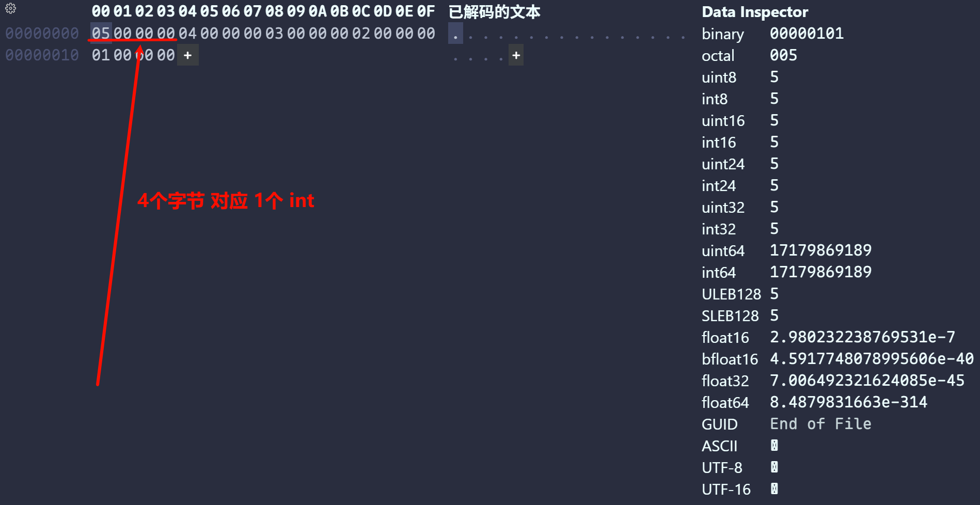Select the 01 byte in row 00000010
Image resolution: width=980 pixels, height=505 pixels.
pyautogui.click(x=101, y=55)
